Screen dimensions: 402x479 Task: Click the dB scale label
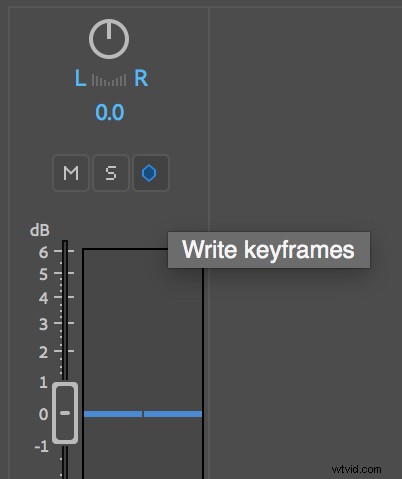click(x=40, y=230)
